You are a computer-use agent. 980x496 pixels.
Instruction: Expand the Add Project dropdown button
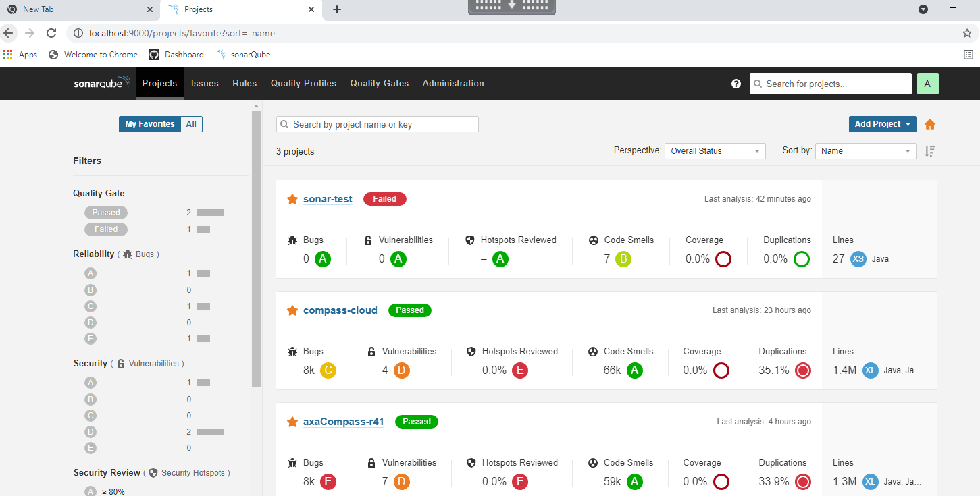[x=882, y=124]
